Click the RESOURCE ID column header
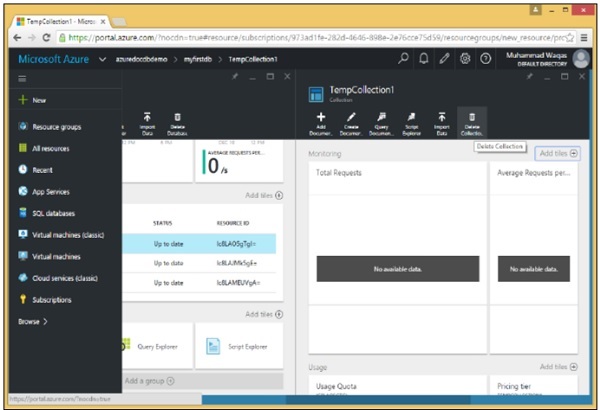Viewport: 600px width, 410px height. pyautogui.click(x=233, y=223)
